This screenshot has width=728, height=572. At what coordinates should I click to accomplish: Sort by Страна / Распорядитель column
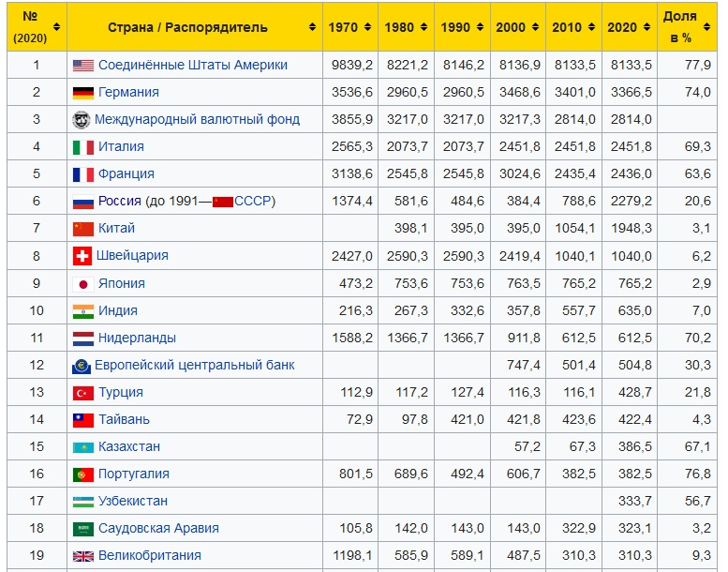coord(195,27)
